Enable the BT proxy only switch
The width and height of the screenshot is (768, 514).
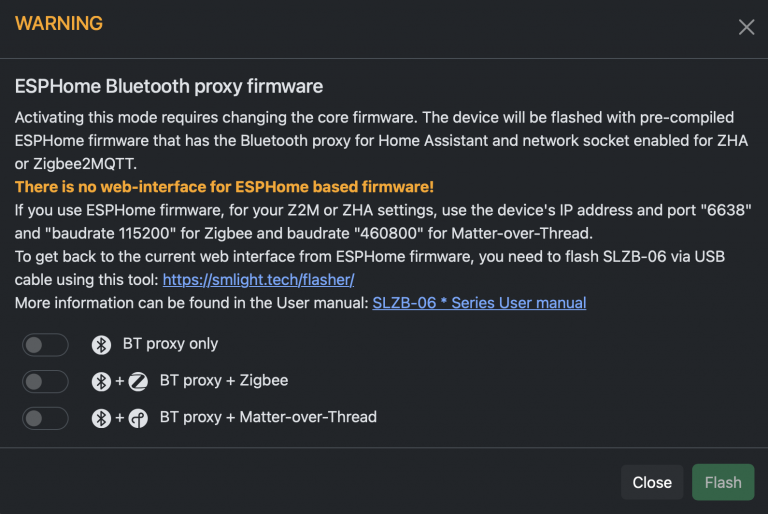pyautogui.click(x=45, y=345)
